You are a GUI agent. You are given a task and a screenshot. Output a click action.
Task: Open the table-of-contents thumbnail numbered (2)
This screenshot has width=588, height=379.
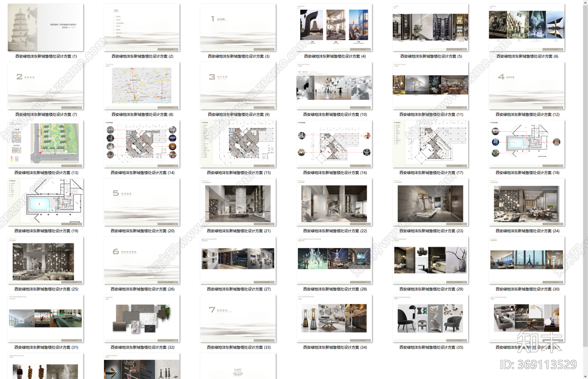142,28
